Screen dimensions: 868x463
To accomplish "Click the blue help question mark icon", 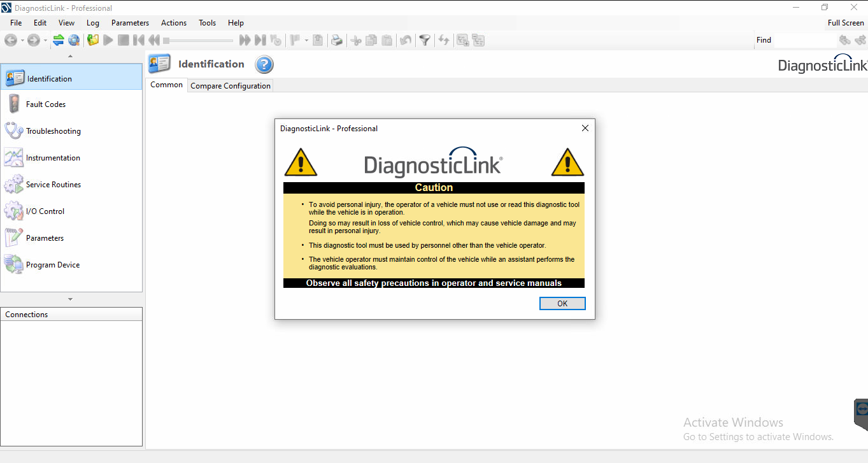I will (x=264, y=64).
